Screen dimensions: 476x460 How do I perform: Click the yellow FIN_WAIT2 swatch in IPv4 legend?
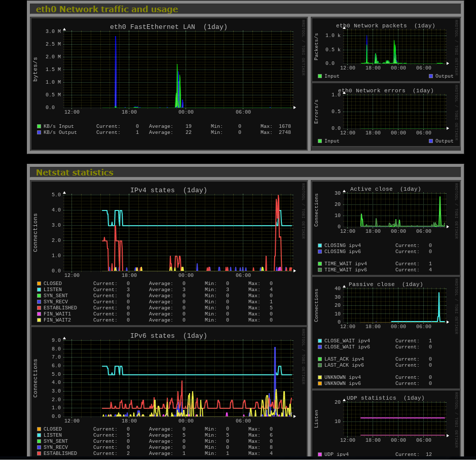(x=39, y=320)
